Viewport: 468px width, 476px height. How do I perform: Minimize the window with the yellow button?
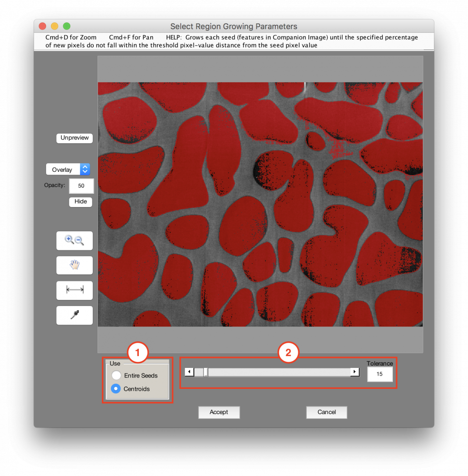pos(55,26)
